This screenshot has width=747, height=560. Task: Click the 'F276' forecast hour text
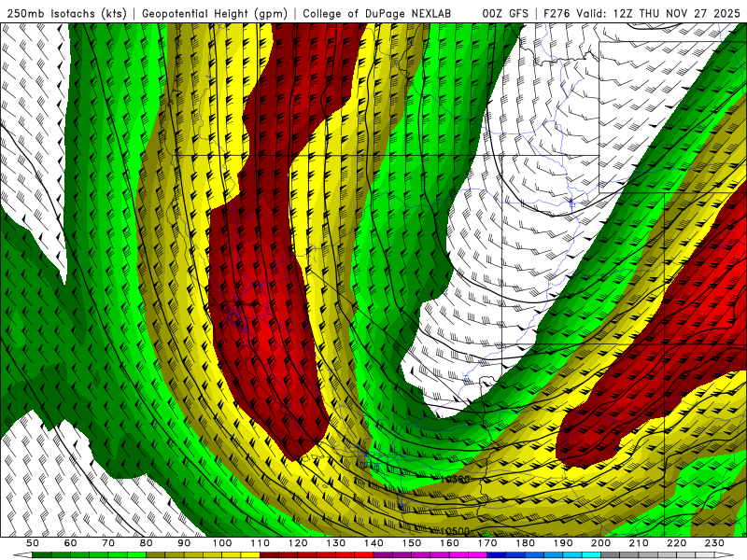[557, 14]
